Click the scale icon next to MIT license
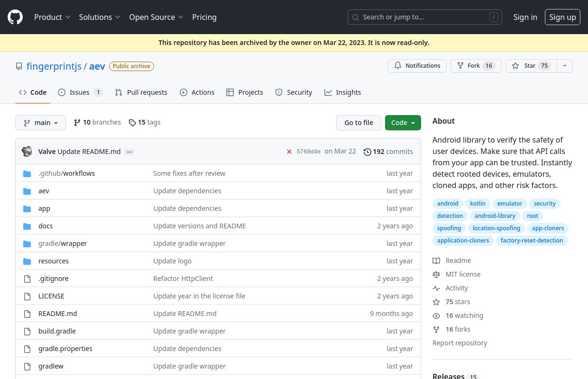 [436, 274]
